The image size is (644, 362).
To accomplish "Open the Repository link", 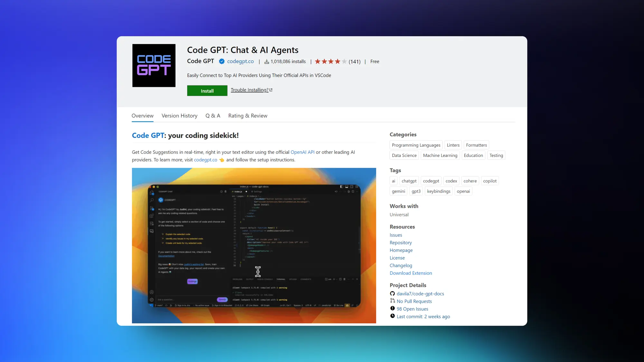I will click(401, 243).
